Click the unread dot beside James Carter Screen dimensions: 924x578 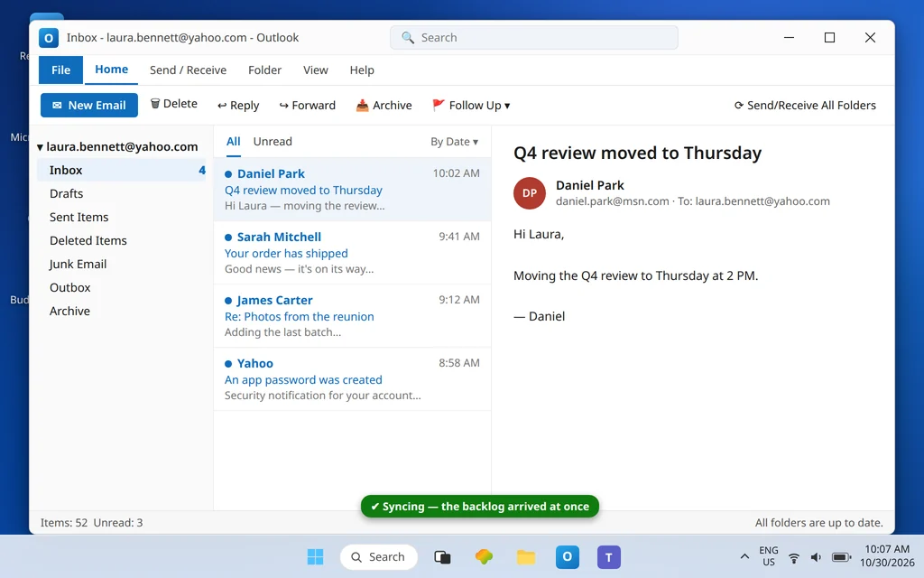coord(228,301)
